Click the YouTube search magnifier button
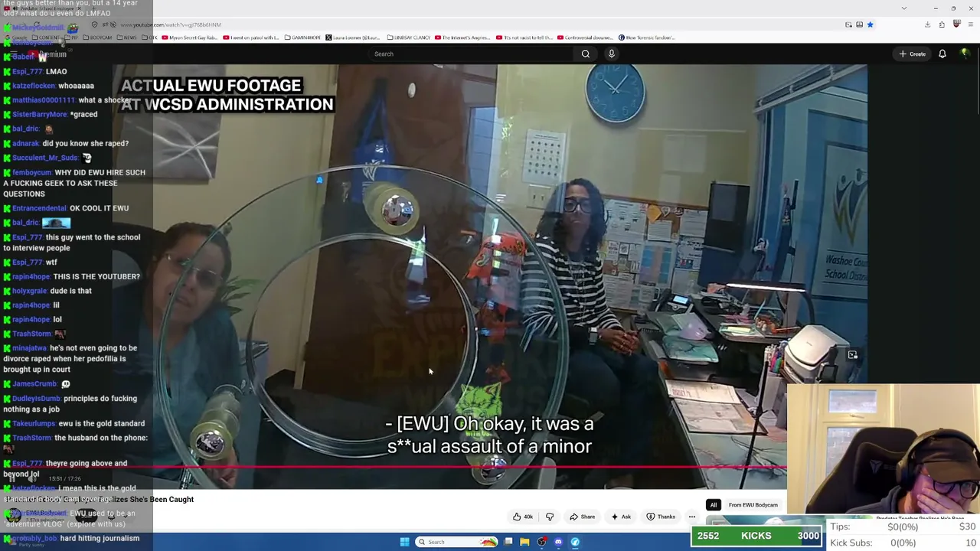The width and height of the screenshot is (980, 551). (586, 54)
